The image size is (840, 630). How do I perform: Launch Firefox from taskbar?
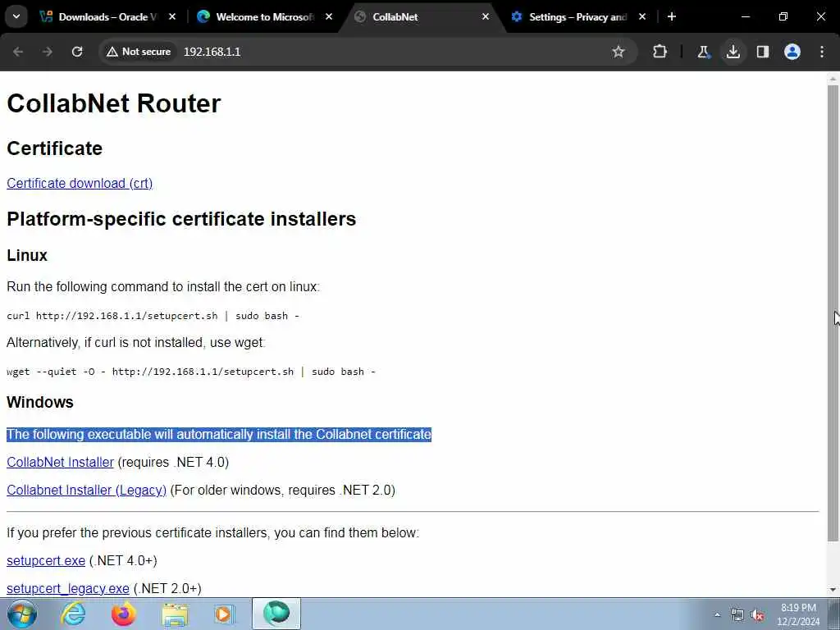pyautogui.click(x=124, y=614)
